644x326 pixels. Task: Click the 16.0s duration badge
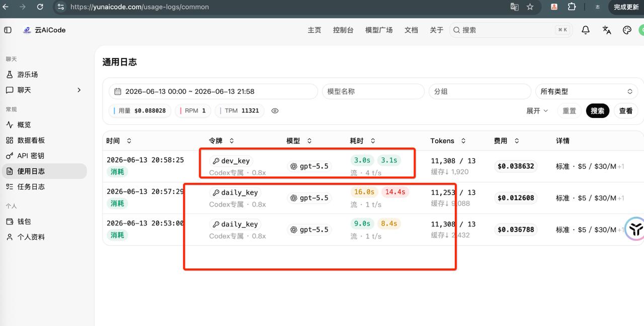[x=364, y=192]
